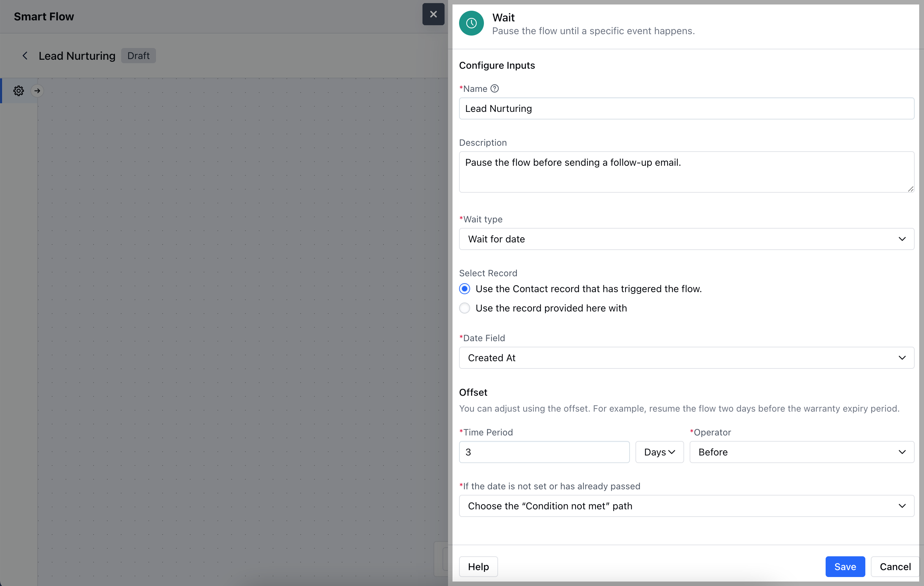Open the "Condition not met" path dropdown

[x=686, y=506]
